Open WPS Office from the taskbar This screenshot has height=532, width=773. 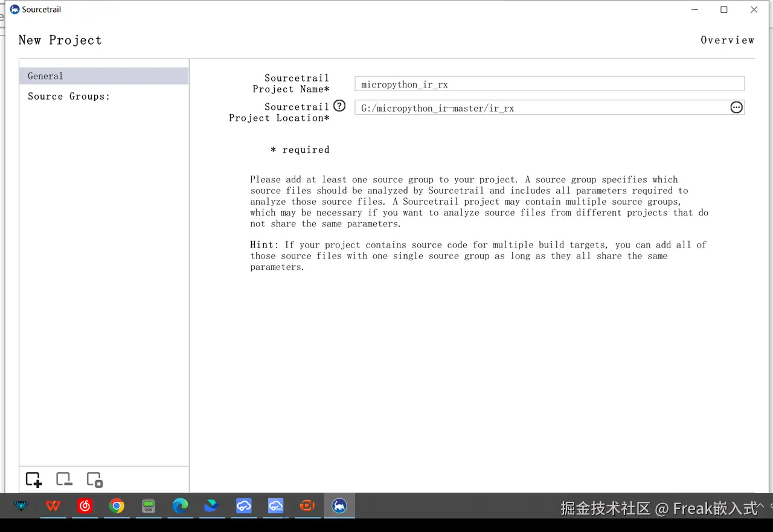pyautogui.click(x=53, y=506)
